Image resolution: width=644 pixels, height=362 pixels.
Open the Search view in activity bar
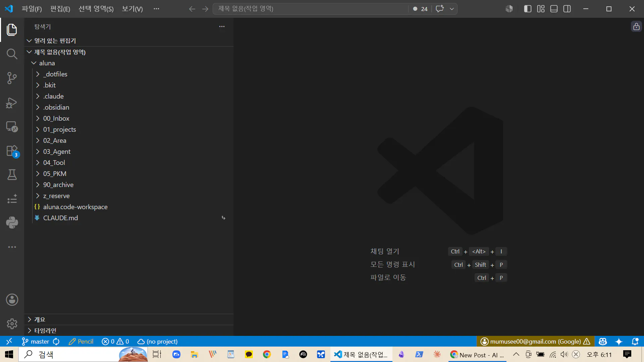coord(12,54)
